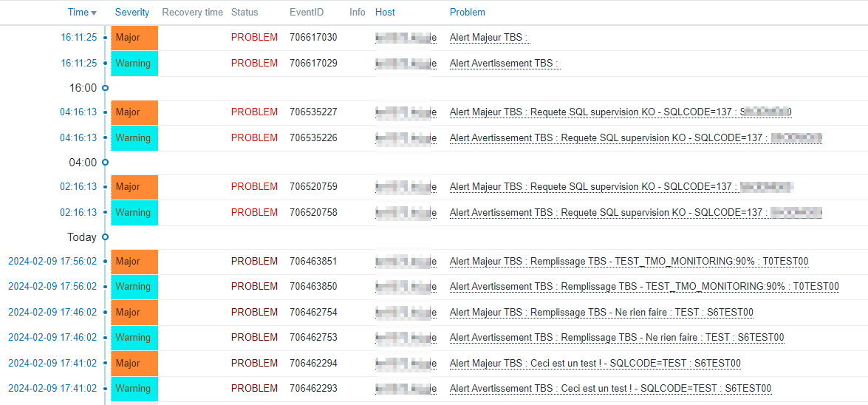The image size is (868, 405).
Task: Click the Host column header
Action: coord(385,13)
